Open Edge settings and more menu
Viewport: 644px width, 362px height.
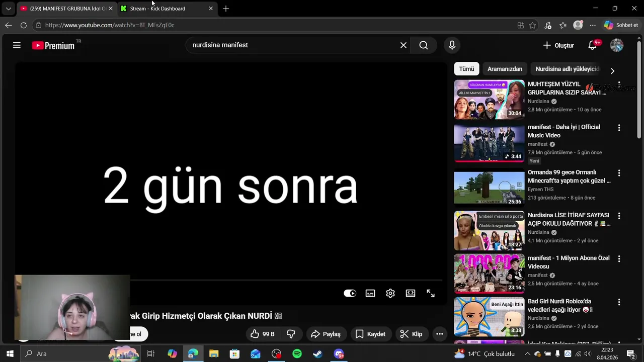[x=593, y=25]
